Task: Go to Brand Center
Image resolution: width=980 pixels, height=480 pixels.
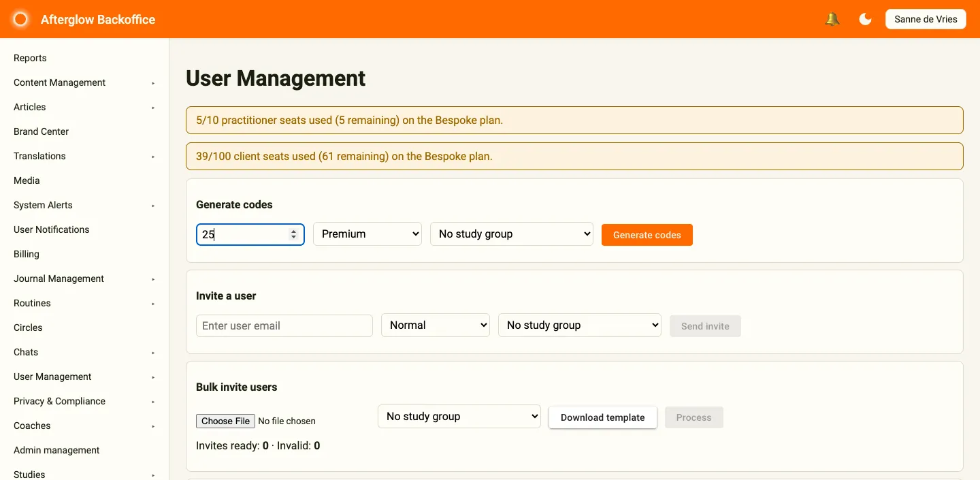Action: click(x=41, y=131)
